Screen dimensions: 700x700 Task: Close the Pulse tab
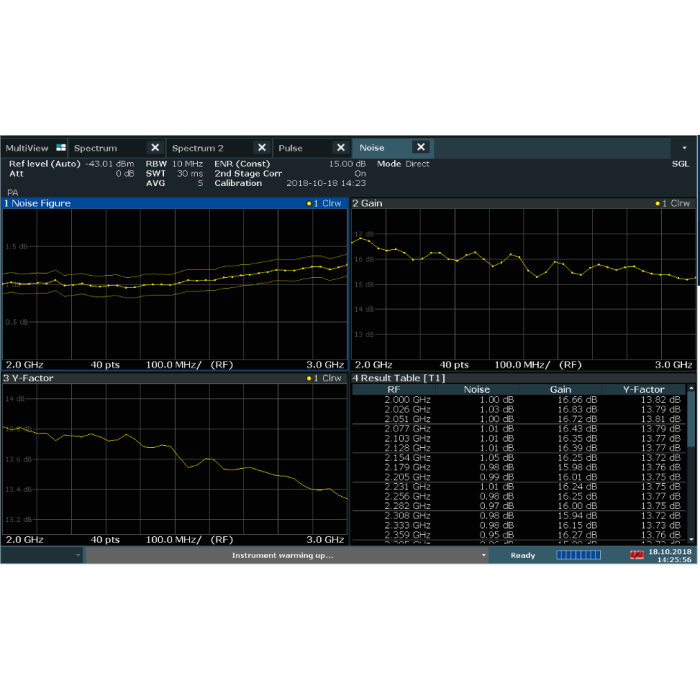pos(339,148)
